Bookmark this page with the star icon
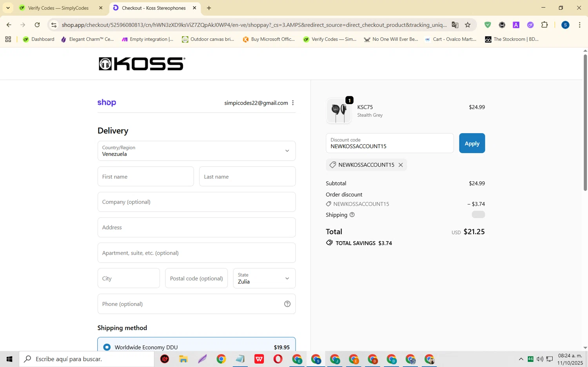This screenshot has width=588, height=367. pos(468,25)
